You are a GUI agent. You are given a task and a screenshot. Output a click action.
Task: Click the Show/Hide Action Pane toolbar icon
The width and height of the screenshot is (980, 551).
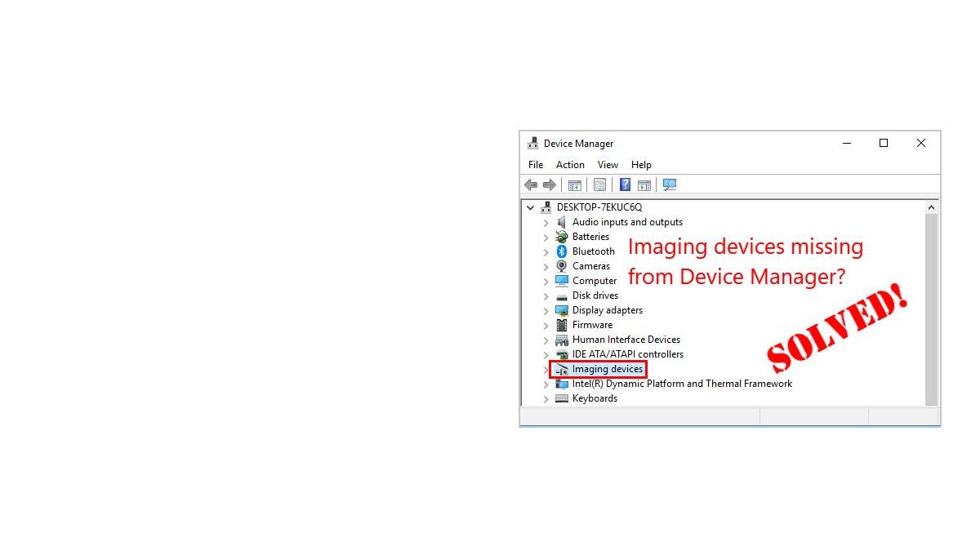coord(644,185)
